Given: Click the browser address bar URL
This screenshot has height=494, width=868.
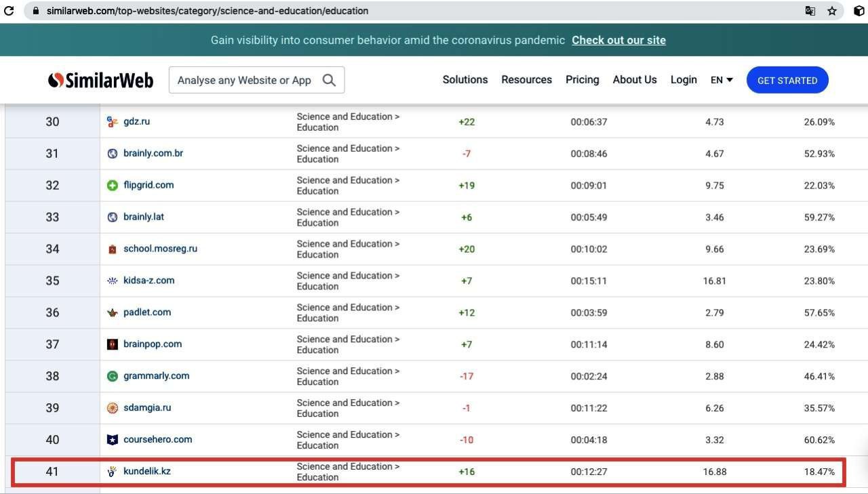Looking at the screenshot, I should coord(208,11).
